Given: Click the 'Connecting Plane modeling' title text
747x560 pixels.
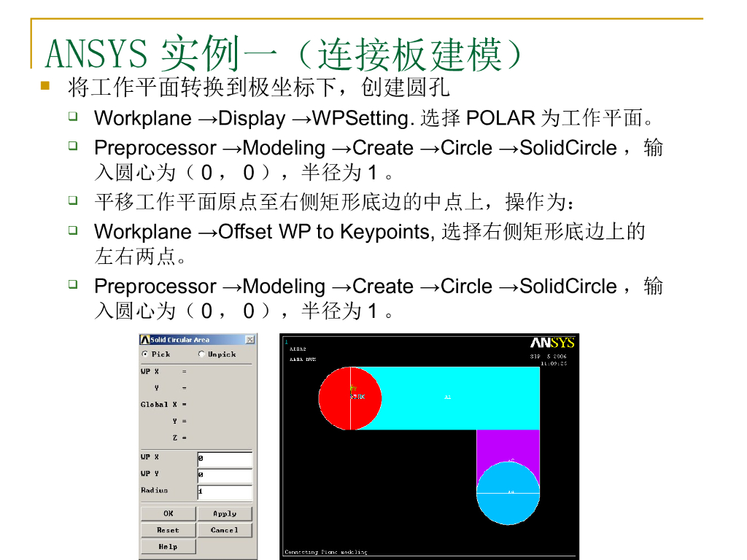Looking at the screenshot, I should click(326, 552).
